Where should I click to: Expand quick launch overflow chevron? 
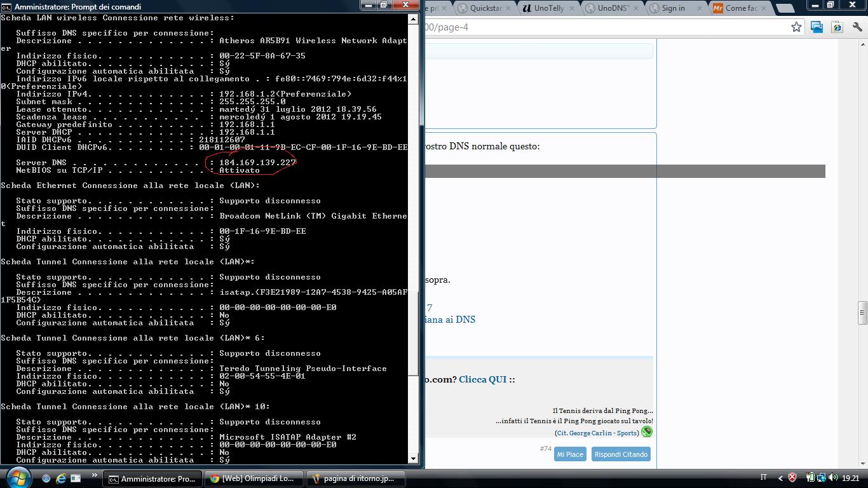95,475
